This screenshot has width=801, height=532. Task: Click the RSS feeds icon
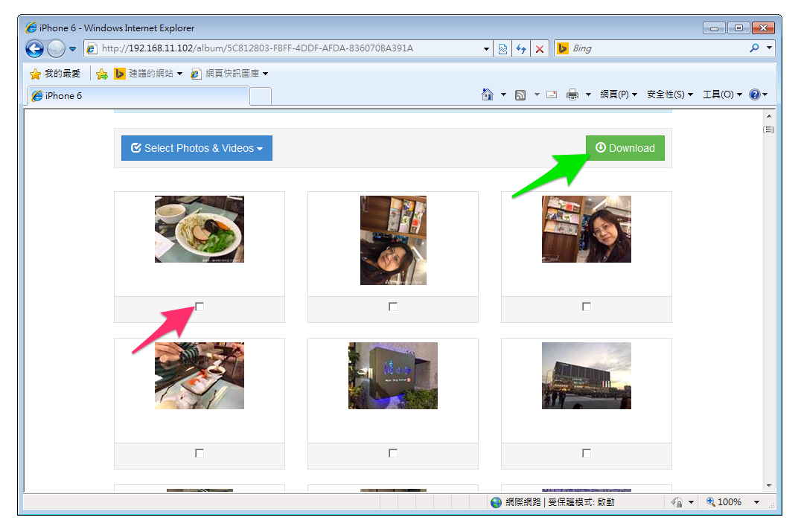pyautogui.click(x=520, y=94)
